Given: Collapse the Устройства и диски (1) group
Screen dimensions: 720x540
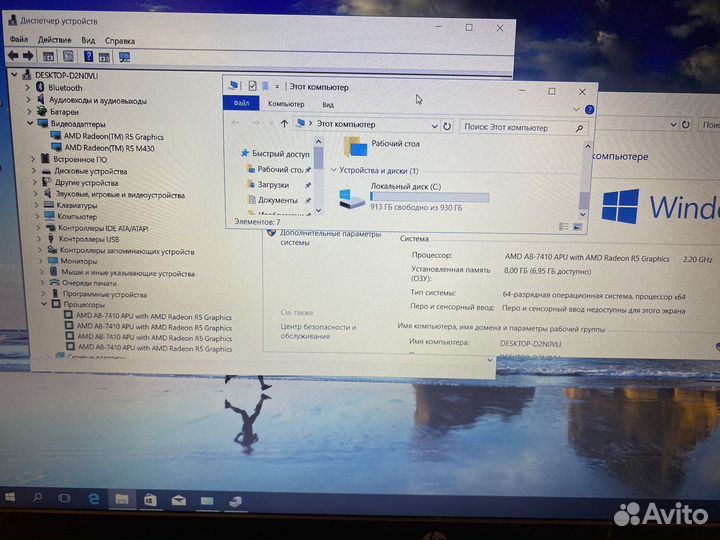Looking at the screenshot, I should coord(334,170).
